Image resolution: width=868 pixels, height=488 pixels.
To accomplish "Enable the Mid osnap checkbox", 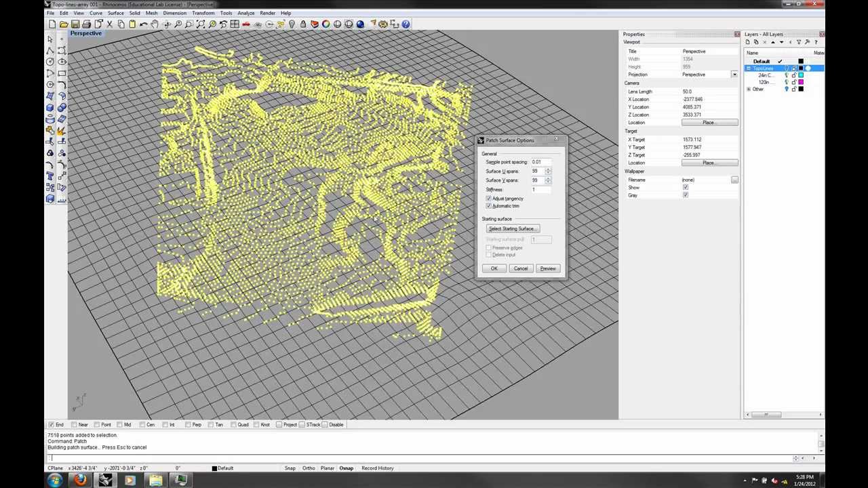I will click(119, 425).
